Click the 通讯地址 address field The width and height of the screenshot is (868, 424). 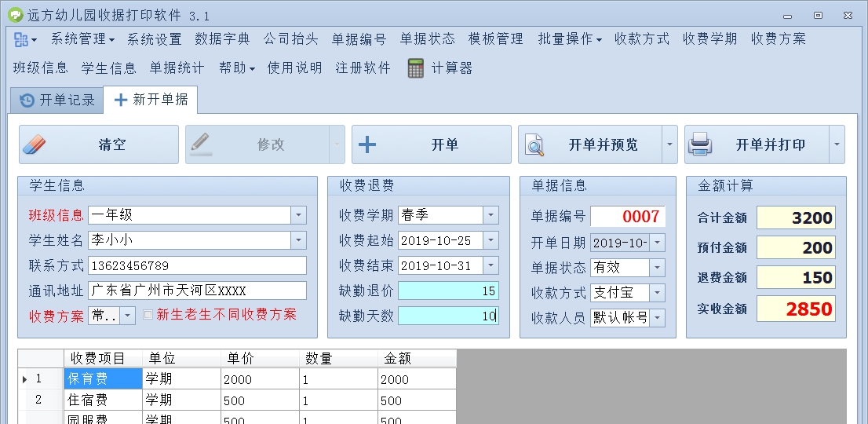pyautogui.click(x=197, y=291)
